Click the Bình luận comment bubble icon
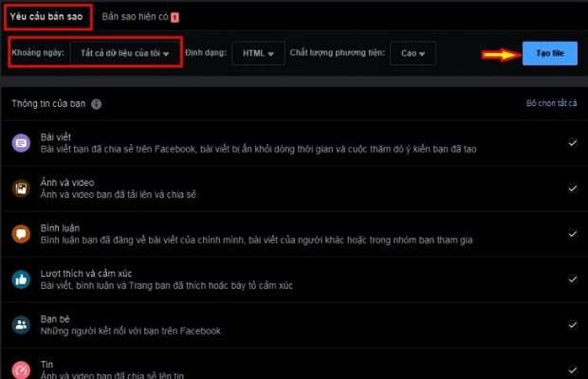 [21, 234]
